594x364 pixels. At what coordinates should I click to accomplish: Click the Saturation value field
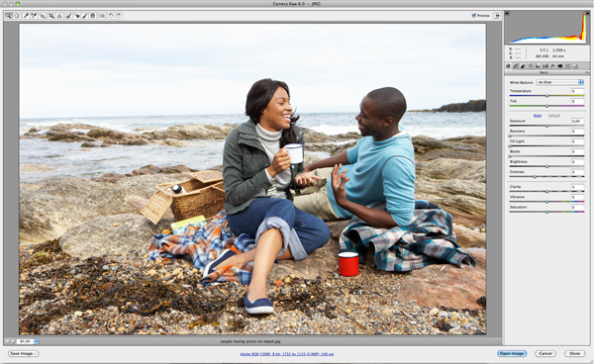click(x=577, y=208)
